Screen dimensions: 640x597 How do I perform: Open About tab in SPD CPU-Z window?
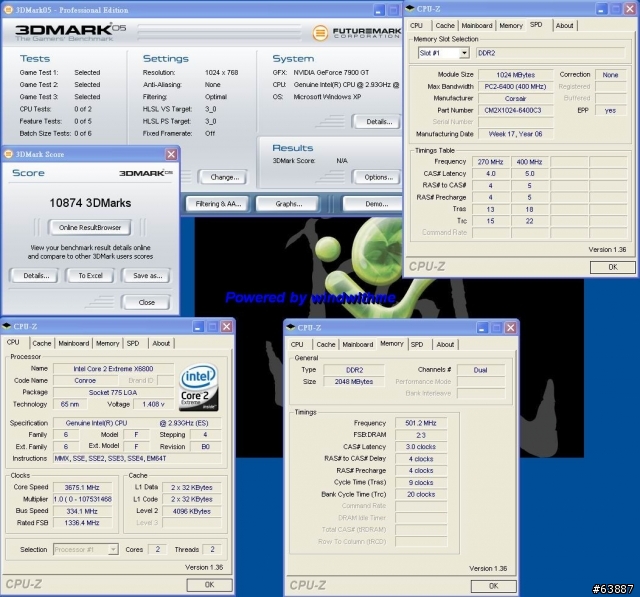click(x=564, y=26)
